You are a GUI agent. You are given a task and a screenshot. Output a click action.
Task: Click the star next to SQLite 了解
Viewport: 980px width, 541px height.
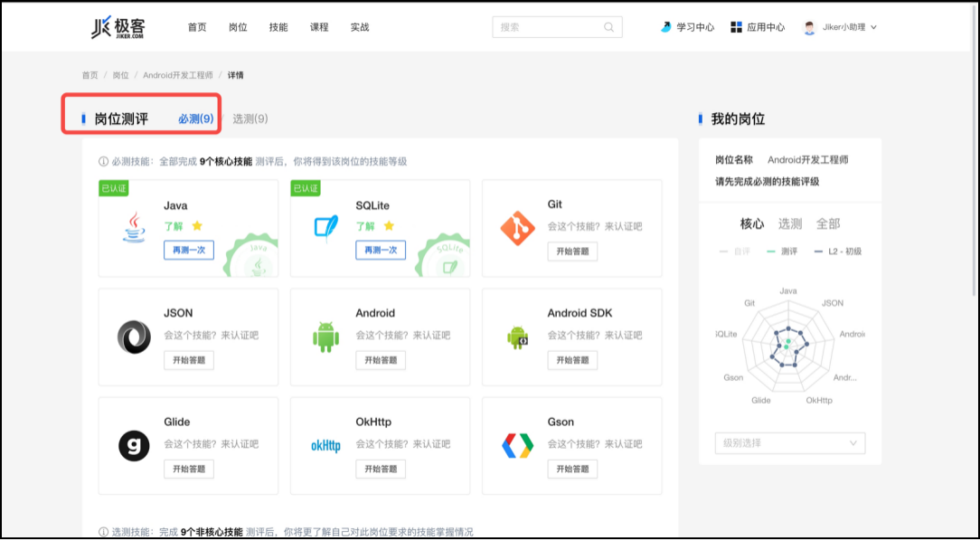(x=389, y=226)
